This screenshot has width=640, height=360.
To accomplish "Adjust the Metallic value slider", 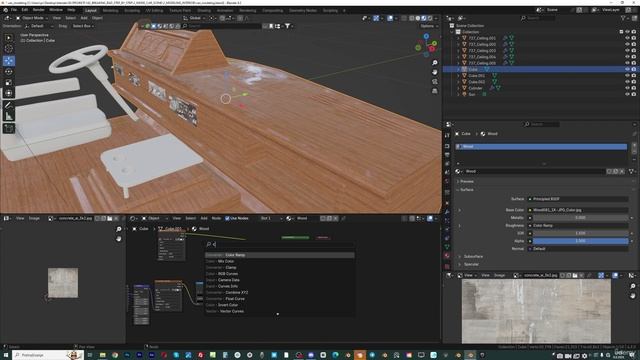I will (580, 218).
